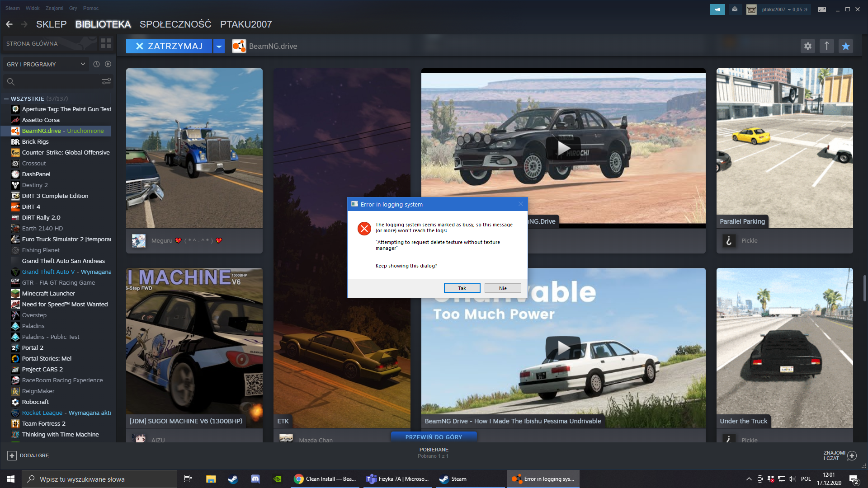Collapse the WSZYSTKIE games category
Screen dimensions: 868x488
tap(6, 99)
